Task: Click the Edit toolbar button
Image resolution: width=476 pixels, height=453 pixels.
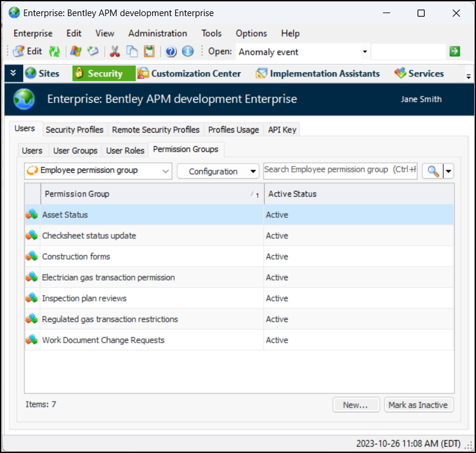Action: click(x=27, y=51)
